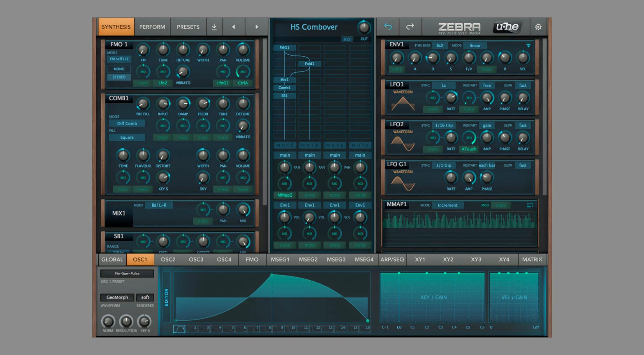Open the ARP/SEQ tab
The width and height of the screenshot is (644, 355).
392,259
